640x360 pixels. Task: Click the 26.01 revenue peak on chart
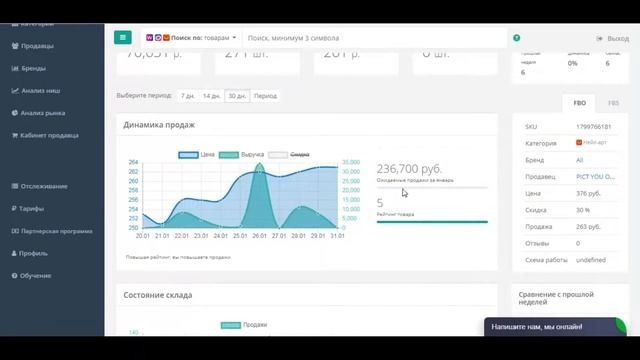point(260,164)
